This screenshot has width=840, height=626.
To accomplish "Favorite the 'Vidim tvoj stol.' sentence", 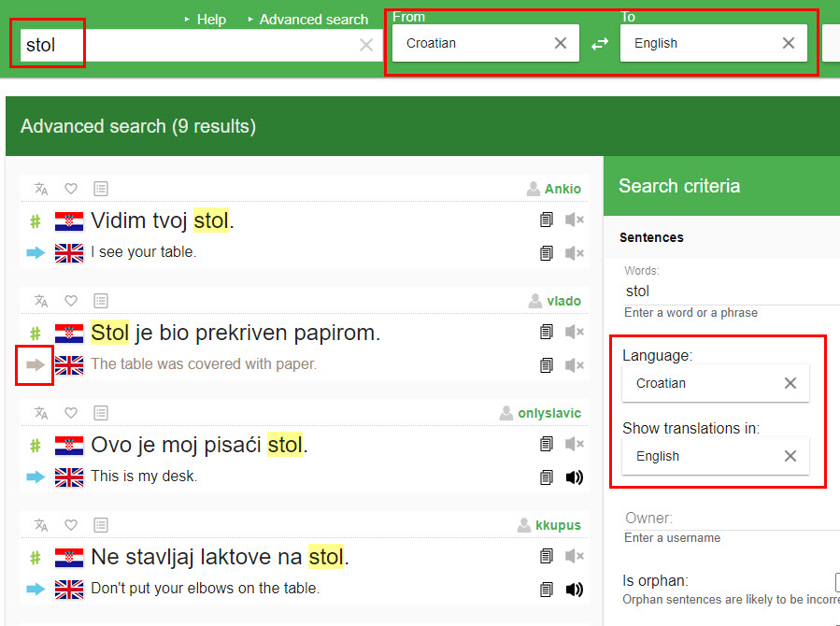I will pos(71,189).
